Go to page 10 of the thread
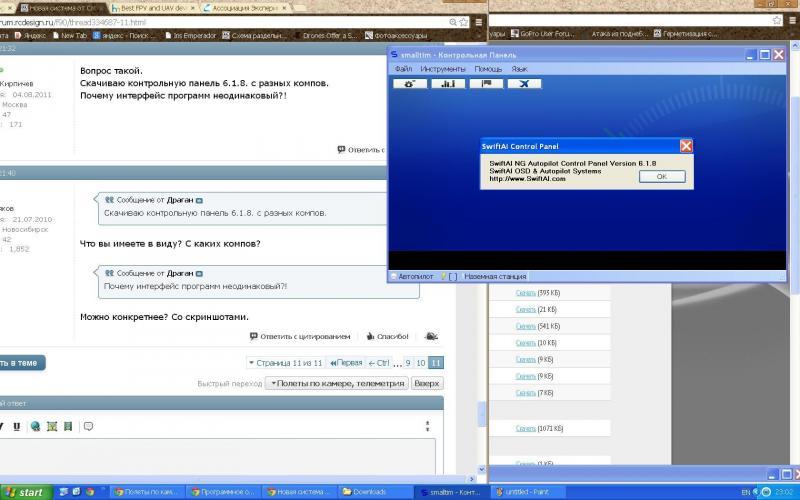The height and width of the screenshot is (500, 800). tap(421, 363)
